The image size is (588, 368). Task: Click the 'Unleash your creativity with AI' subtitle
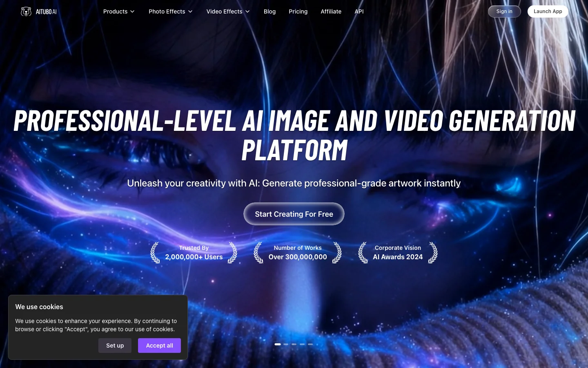click(294, 183)
